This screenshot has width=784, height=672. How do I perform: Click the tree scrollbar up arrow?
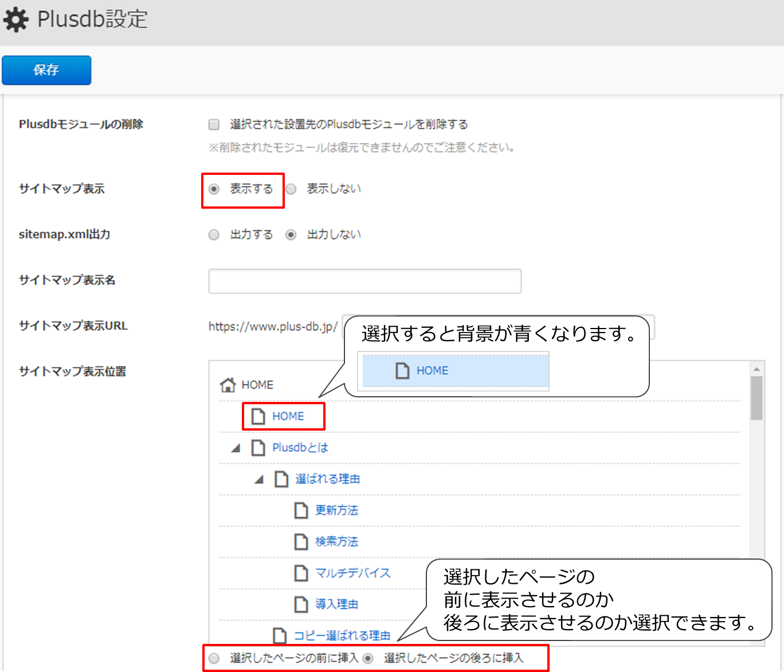(x=756, y=369)
